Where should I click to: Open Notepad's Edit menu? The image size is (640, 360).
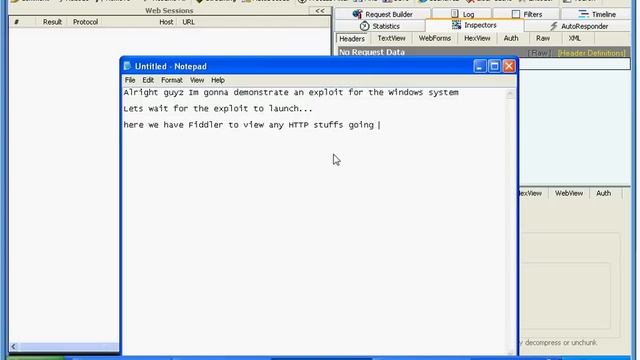tap(148, 80)
